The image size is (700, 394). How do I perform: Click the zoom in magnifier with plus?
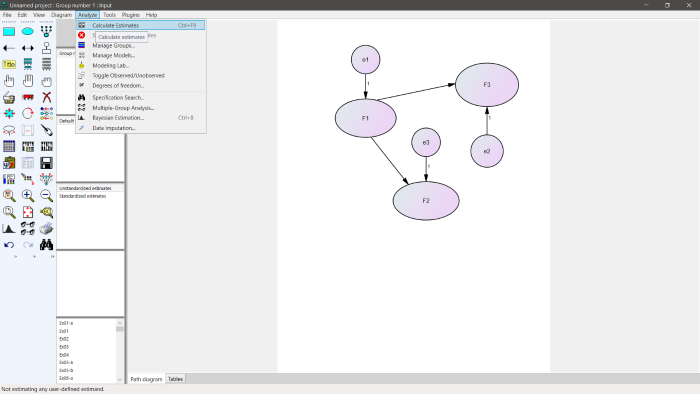28,195
